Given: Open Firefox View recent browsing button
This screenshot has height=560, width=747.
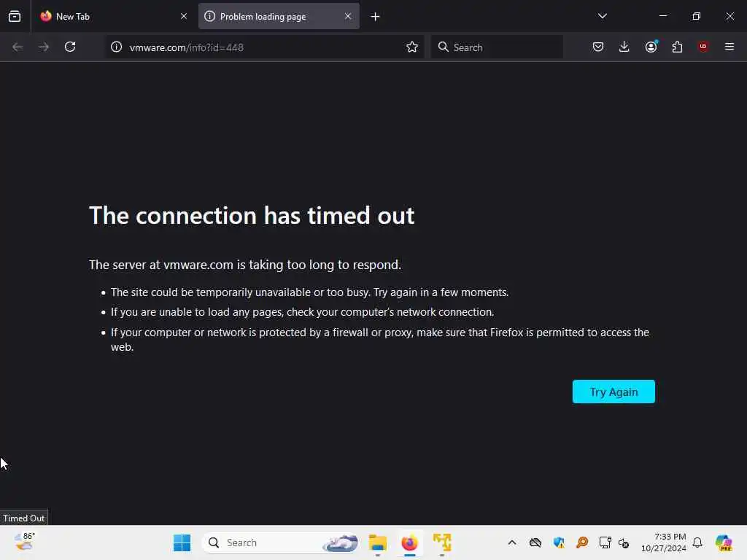Looking at the screenshot, I should point(15,16).
